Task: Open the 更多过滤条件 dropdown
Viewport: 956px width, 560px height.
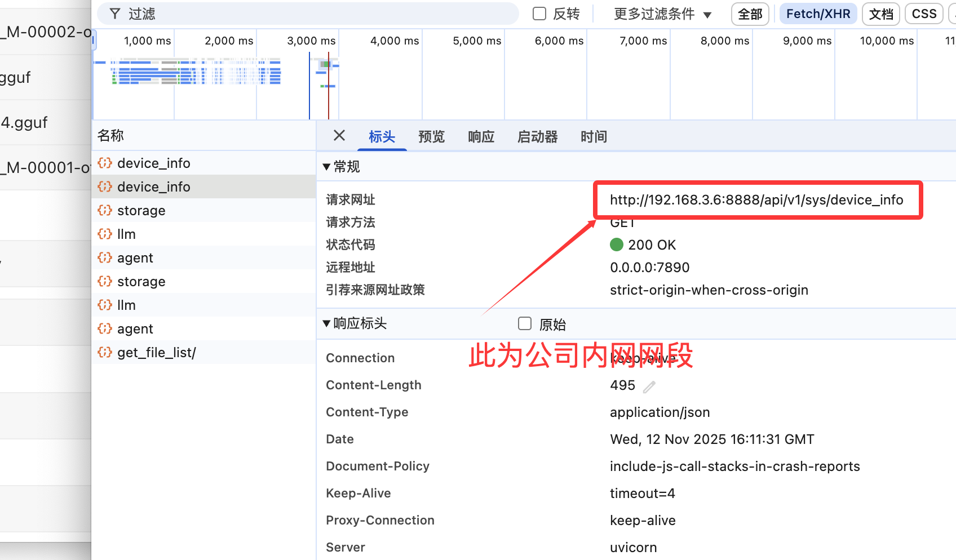Action: point(662,14)
